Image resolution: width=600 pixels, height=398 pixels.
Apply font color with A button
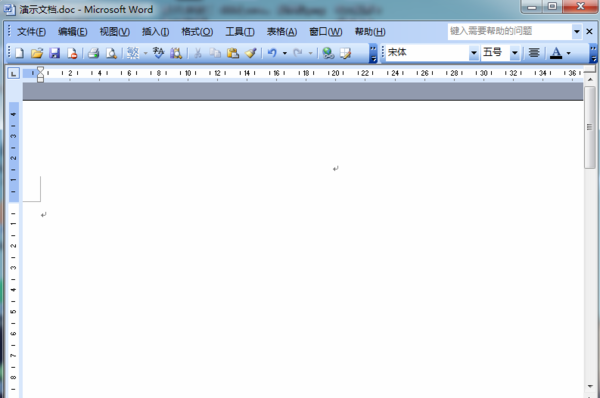coord(556,53)
